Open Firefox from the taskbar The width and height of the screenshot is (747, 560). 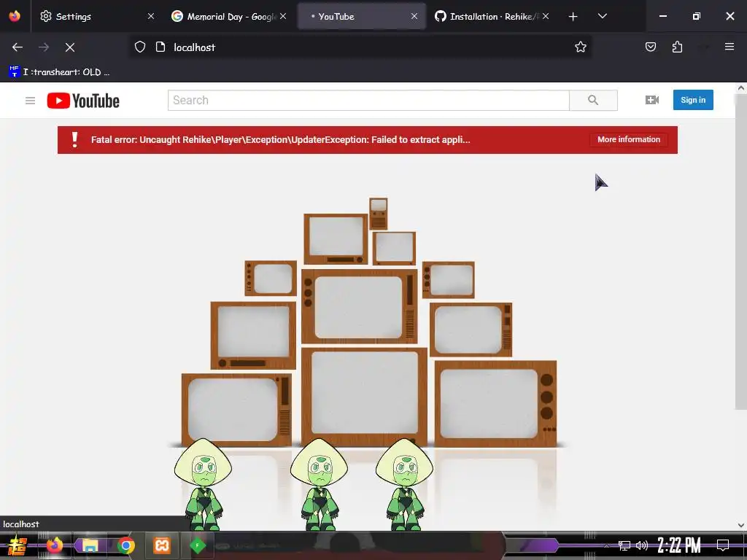click(54, 545)
